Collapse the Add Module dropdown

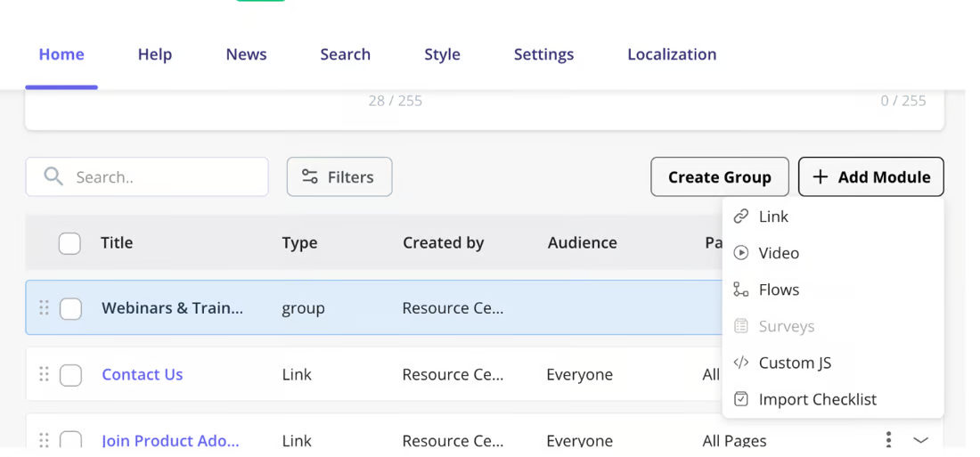coord(870,177)
